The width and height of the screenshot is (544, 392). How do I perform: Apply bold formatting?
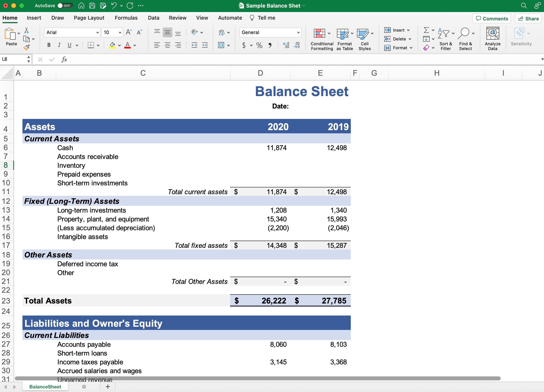49,45
